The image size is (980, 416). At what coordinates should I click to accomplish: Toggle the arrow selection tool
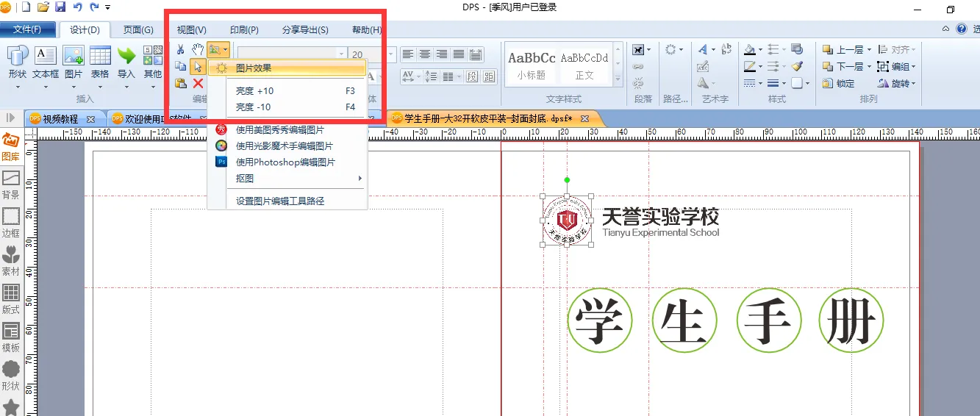point(198,67)
